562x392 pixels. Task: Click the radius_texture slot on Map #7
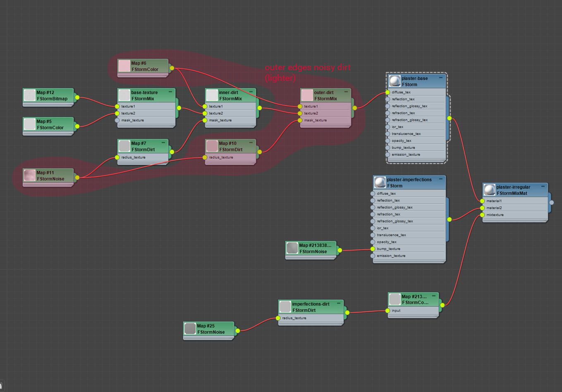[143, 157]
